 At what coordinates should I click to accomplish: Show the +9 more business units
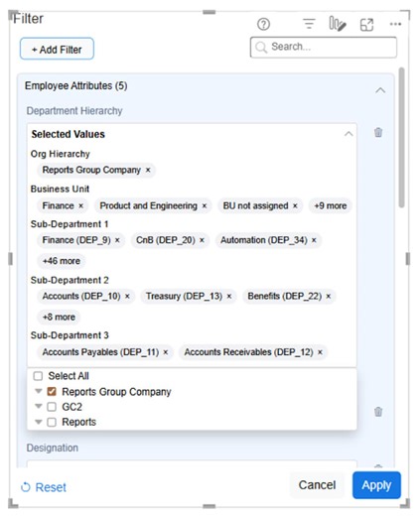coord(330,205)
